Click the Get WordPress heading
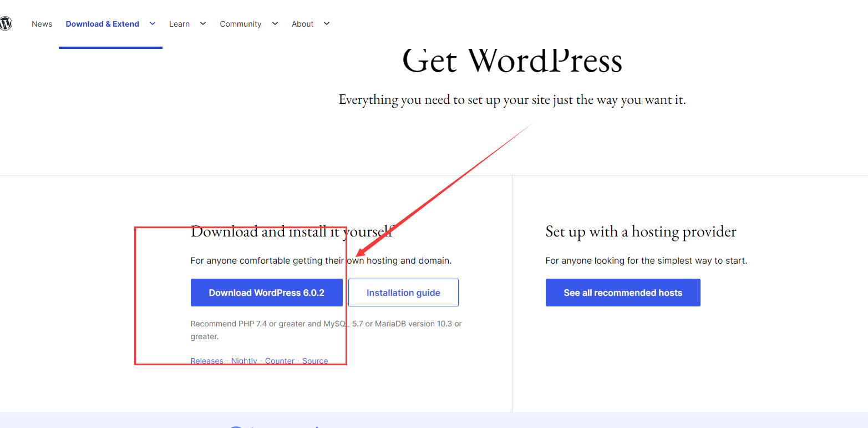Viewport: 868px width, 428px height. [x=512, y=61]
